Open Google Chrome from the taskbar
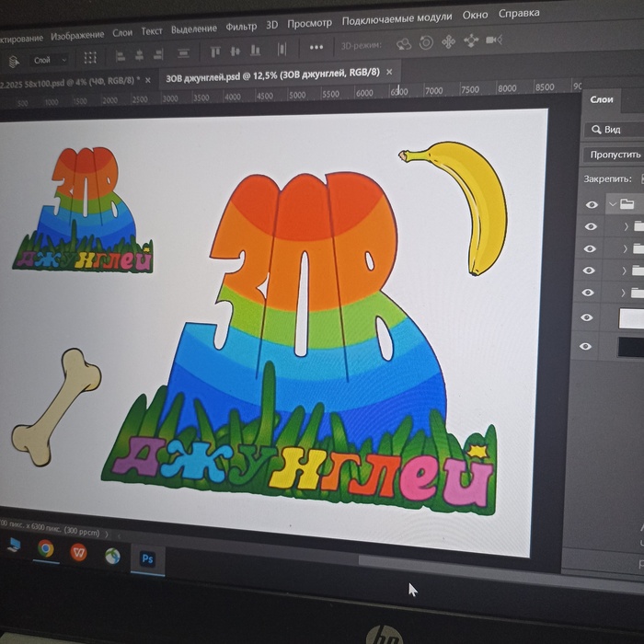This screenshot has width=644, height=644. 46,548
